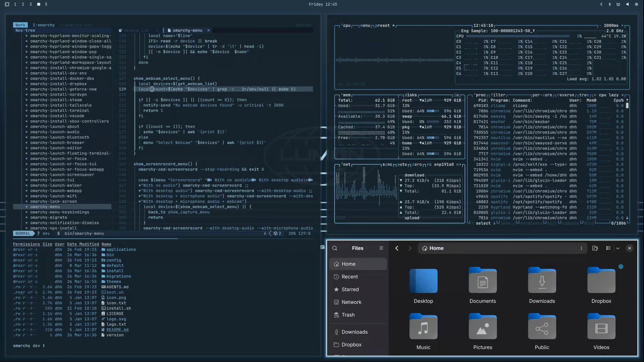The height and width of the screenshot is (362, 644).
Task: Switch to workspace 3 in top bar
Action: pos(30,4)
